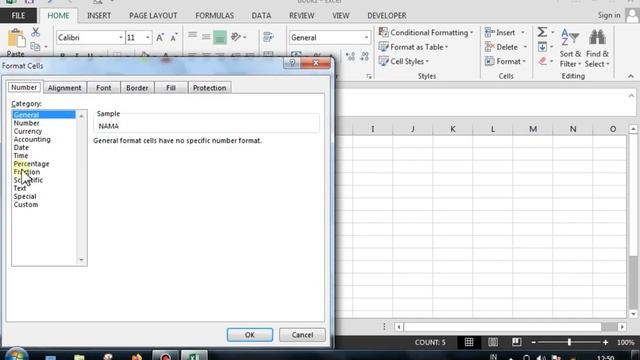
Task: Click the Clear eraser icon
Action: pyautogui.click(x=542, y=61)
